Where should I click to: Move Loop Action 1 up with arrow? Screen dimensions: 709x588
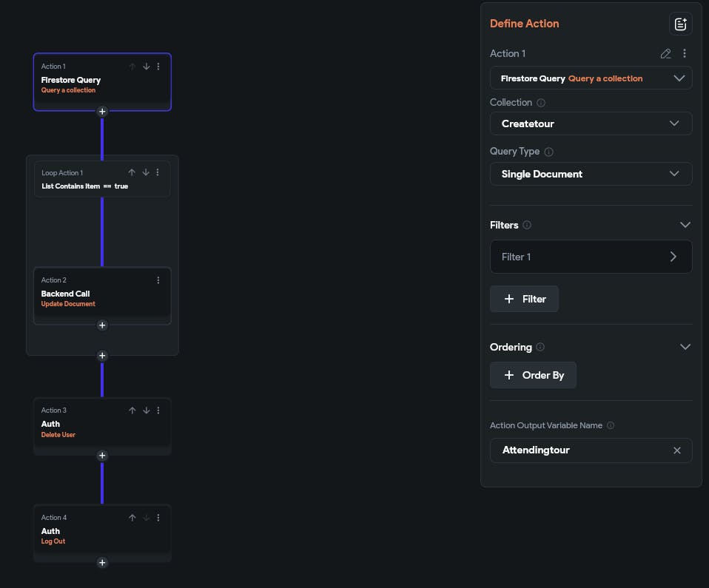(132, 172)
